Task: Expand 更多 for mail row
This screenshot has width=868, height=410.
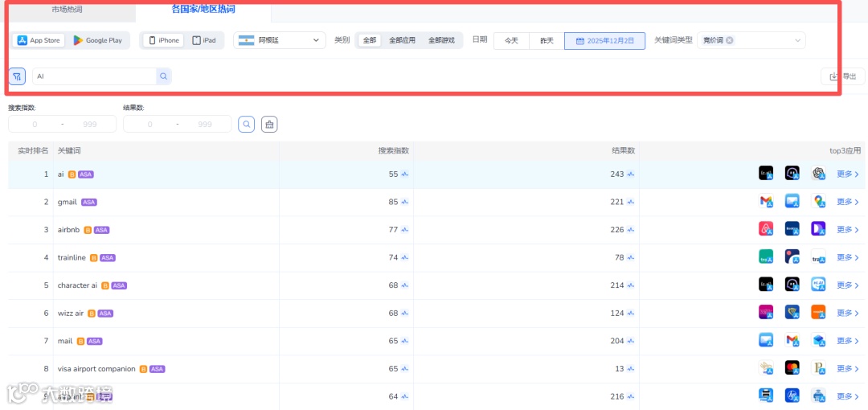Action: click(848, 341)
